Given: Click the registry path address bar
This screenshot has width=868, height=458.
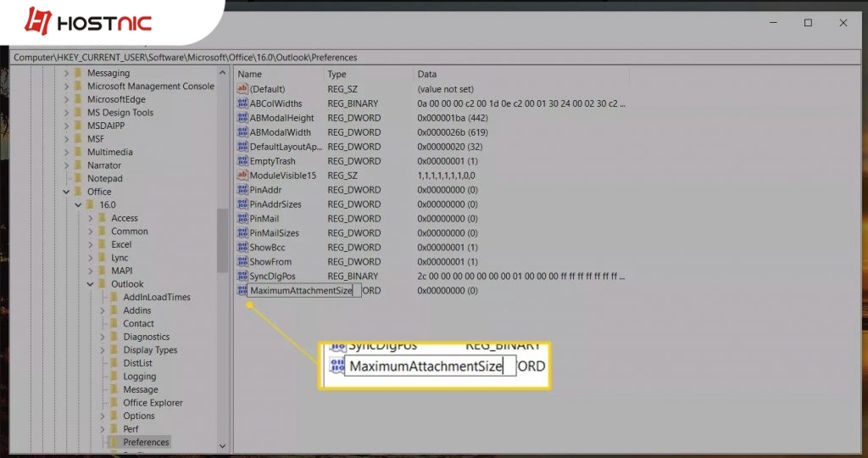Looking at the screenshot, I should click(435, 57).
